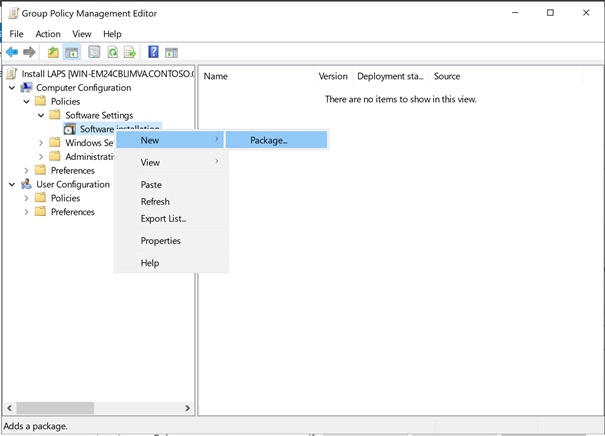Viewport: 605px width, 436px height.
Task: Click the Forward arrow toolbar icon
Action: [x=29, y=52]
